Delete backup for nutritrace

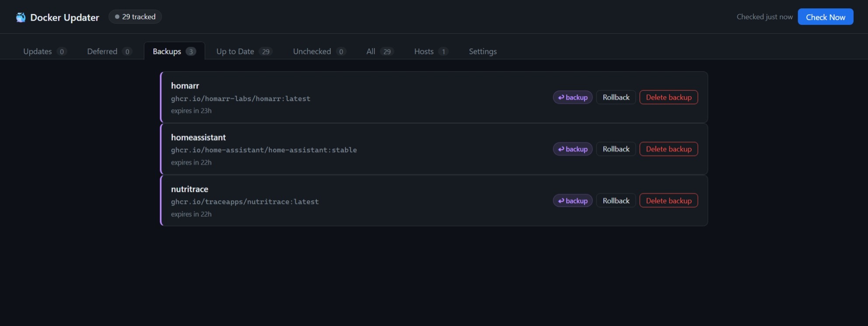click(669, 201)
